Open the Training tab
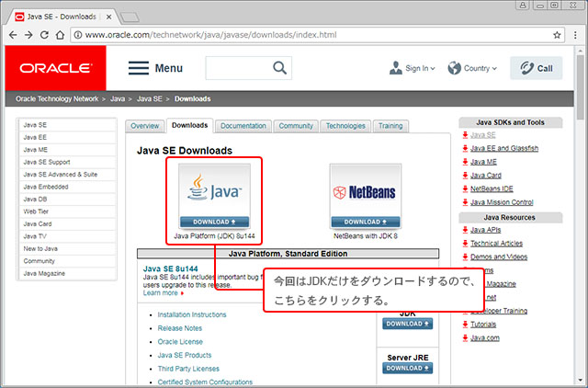Screen dimensions: 588x388 (390, 126)
